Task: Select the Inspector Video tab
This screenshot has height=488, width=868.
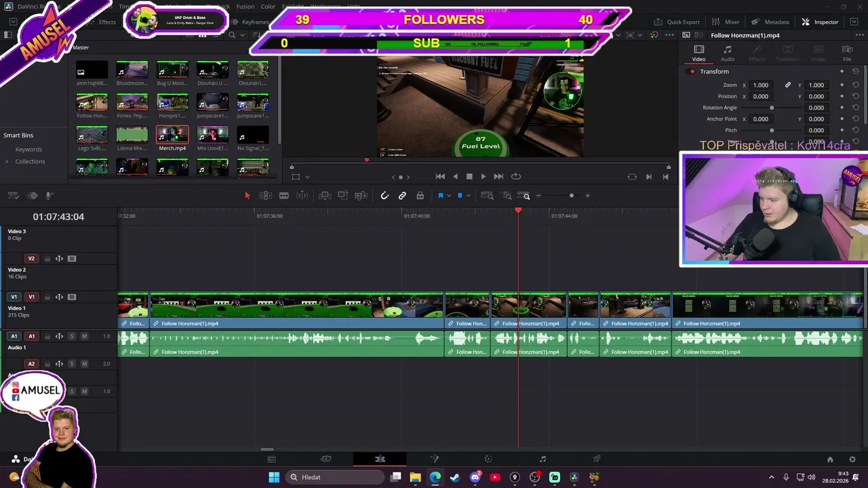Action: [x=698, y=54]
